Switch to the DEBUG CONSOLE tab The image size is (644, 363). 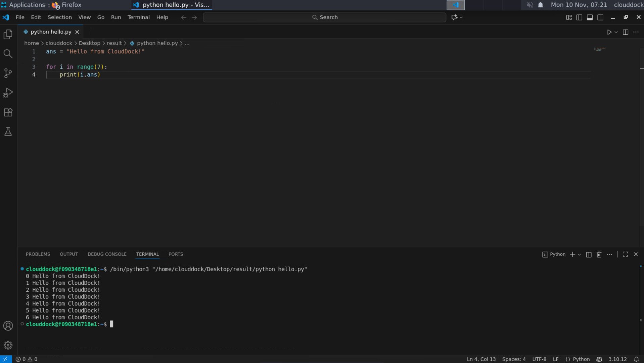[x=107, y=254]
